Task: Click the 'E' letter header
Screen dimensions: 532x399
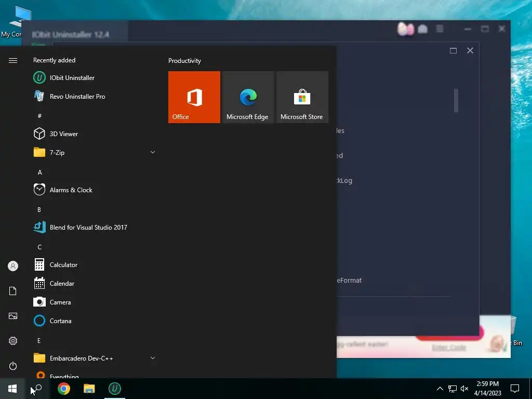Action: click(39, 341)
